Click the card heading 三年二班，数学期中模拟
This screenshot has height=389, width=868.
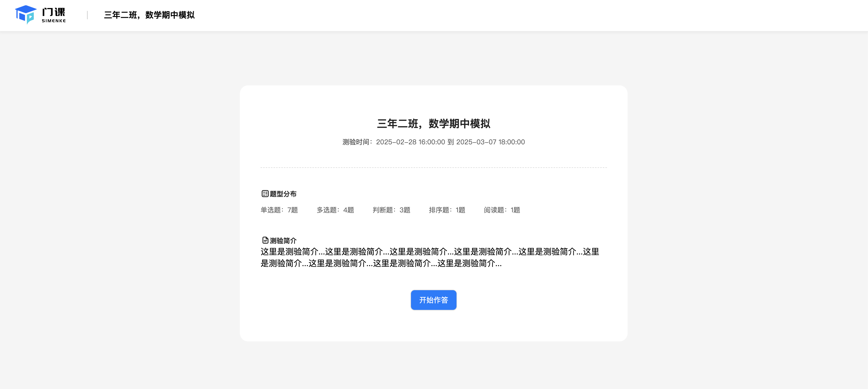coord(433,123)
